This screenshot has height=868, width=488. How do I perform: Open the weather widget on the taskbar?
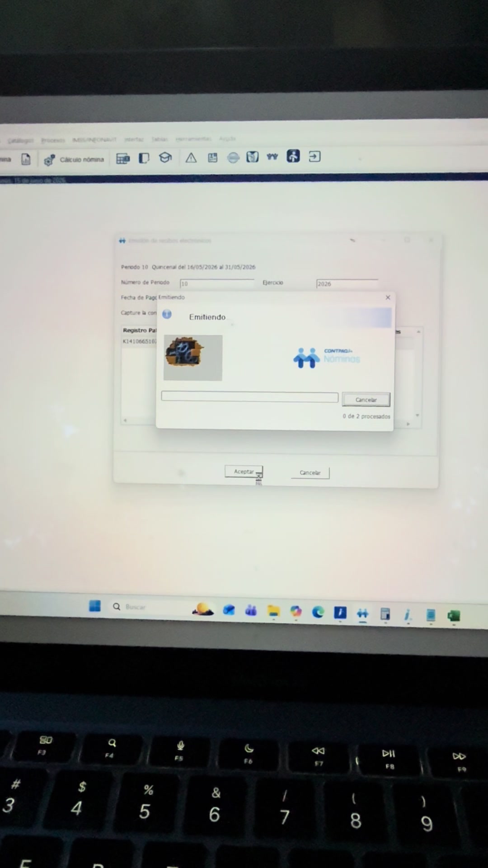tap(203, 609)
